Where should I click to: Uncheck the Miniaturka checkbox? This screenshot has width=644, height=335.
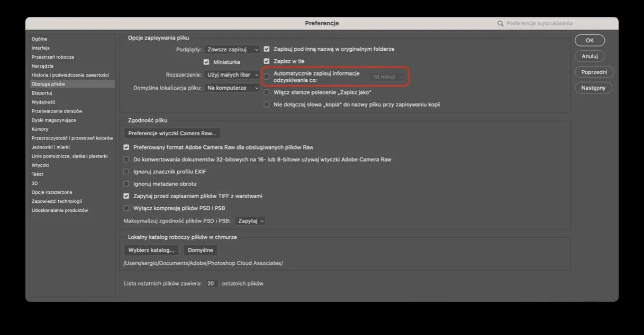pyautogui.click(x=206, y=62)
